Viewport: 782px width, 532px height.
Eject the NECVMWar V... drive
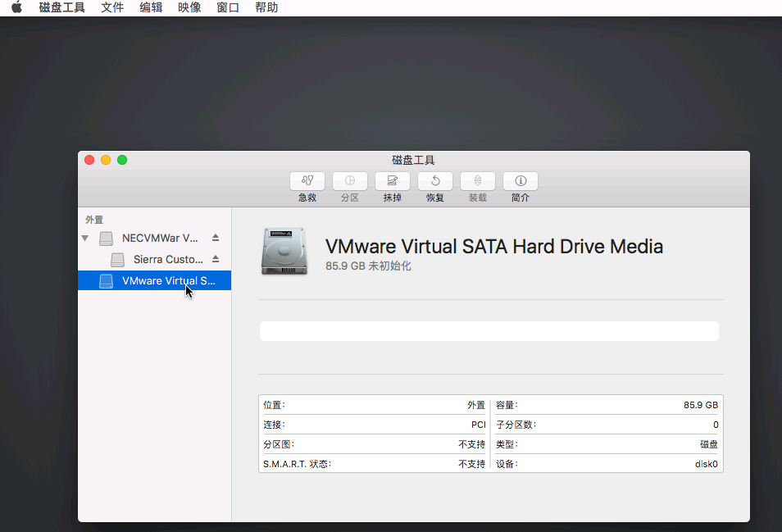216,238
